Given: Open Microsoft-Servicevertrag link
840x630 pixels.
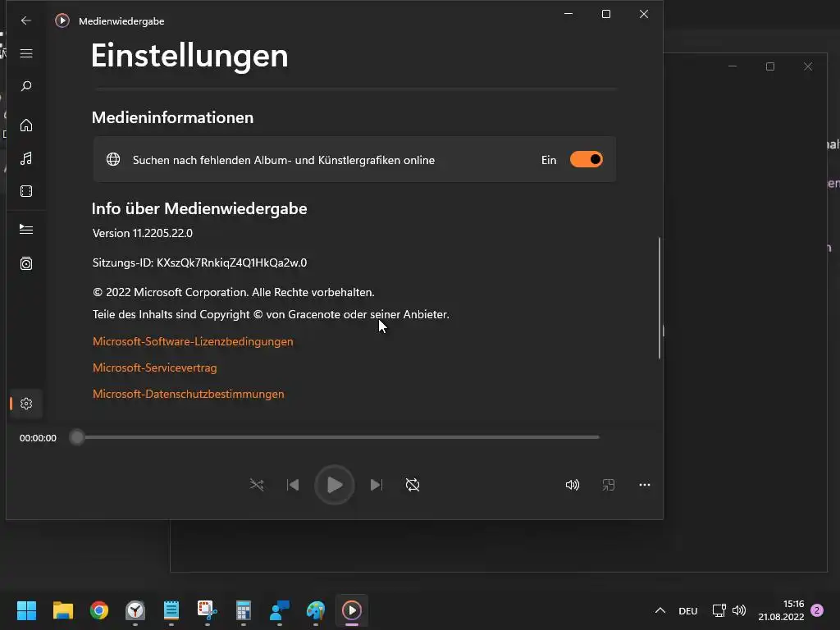Looking at the screenshot, I should (x=155, y=367).
